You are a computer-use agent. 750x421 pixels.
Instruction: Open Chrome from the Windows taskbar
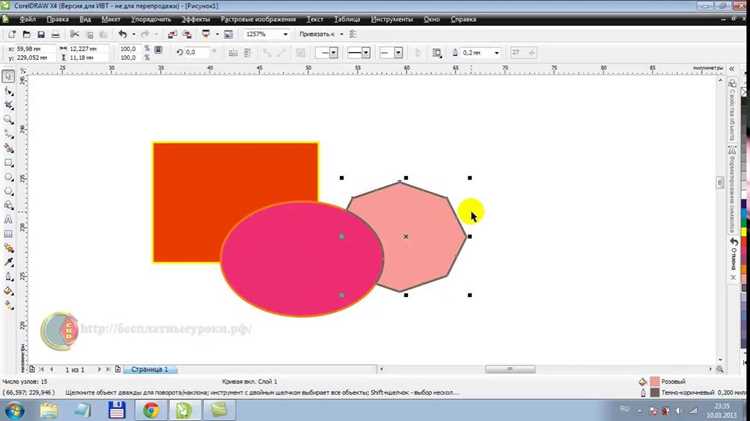pyautogui.click(x=151, y=410)
